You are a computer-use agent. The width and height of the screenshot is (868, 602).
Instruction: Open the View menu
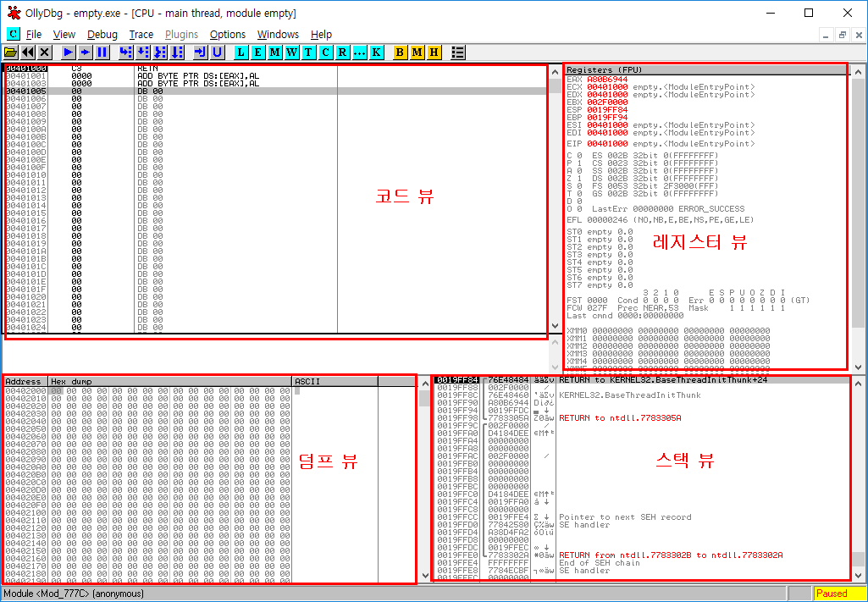pos(64,35)
